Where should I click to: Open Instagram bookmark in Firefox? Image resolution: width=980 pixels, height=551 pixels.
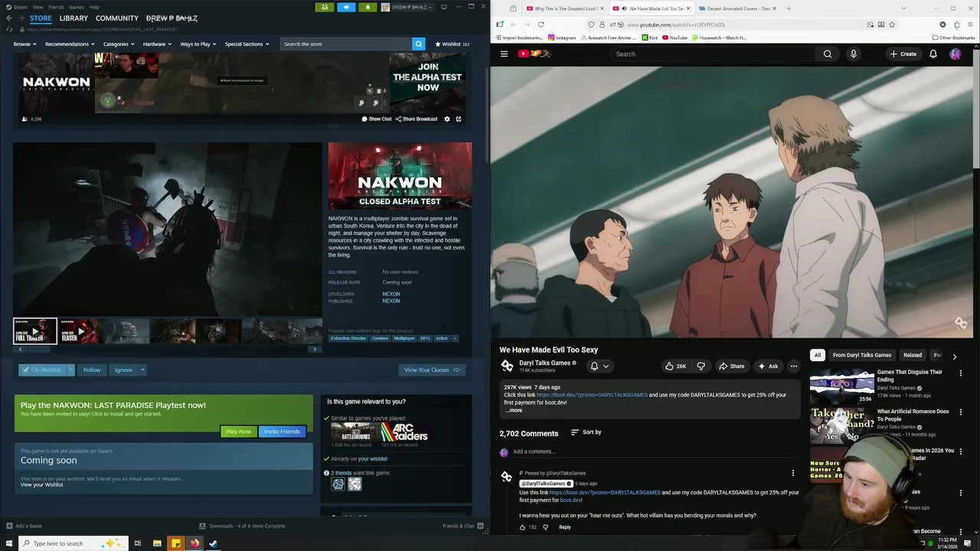(x=561, y=37)
